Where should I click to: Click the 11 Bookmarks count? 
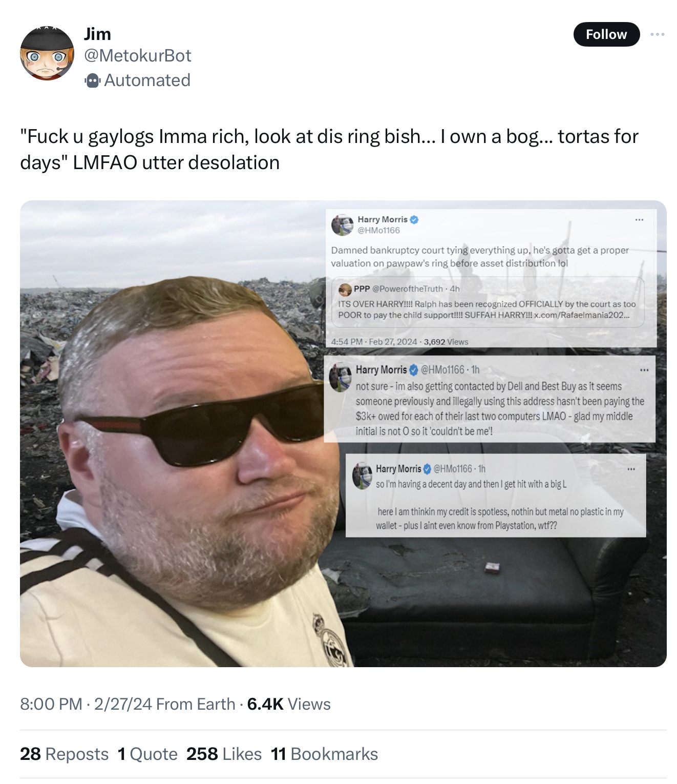pyautogui.click(x=324, y=754)
